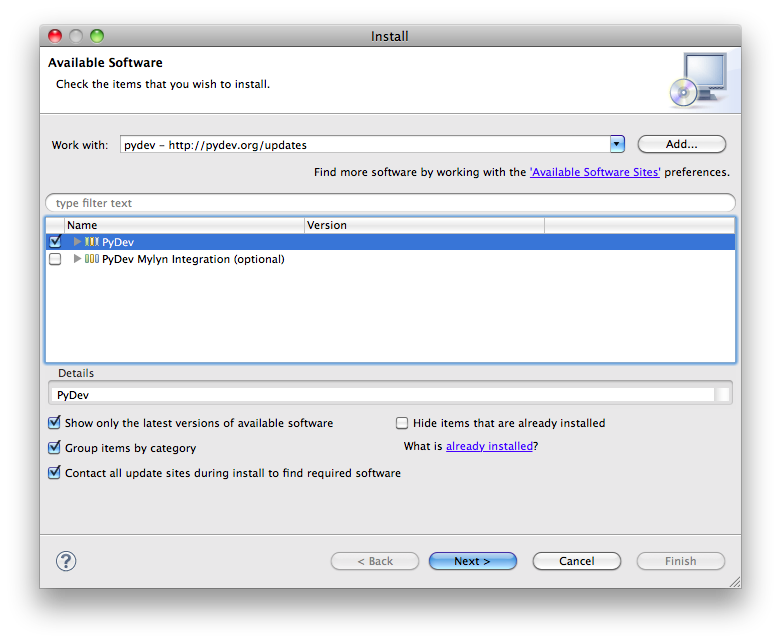Click the PyDev text in Details
The image size is (781, 643).
coord(73,395)
